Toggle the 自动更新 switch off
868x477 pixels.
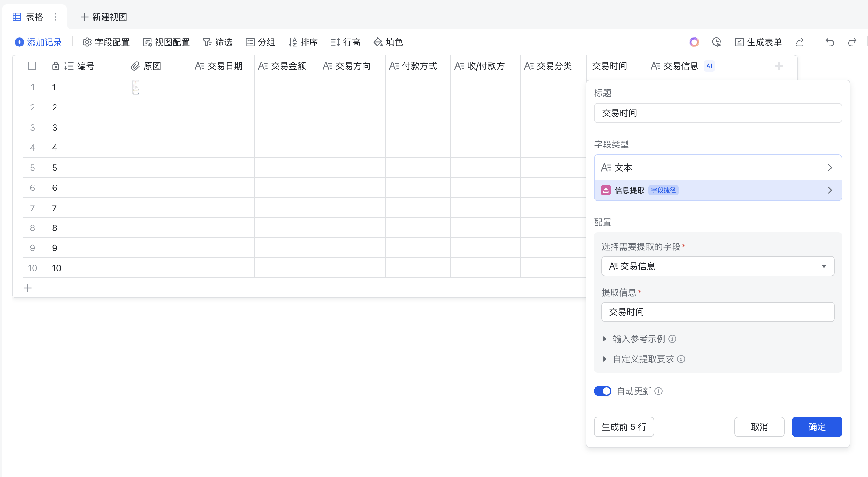602,391
